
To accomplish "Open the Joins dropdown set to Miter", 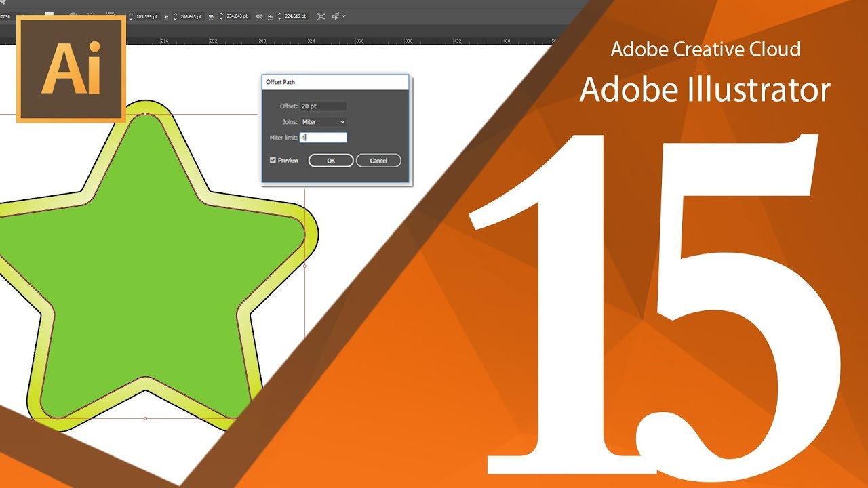I will coord(323,122).
